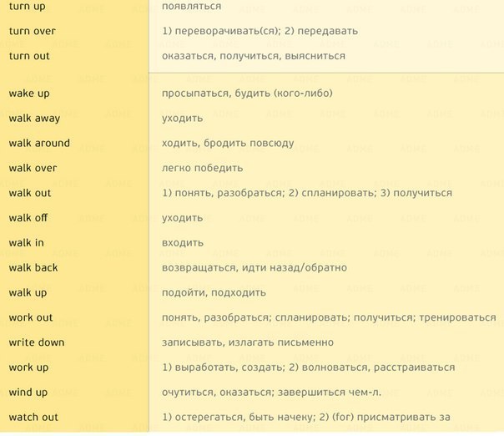
Task: Click the "walk over" phrase
Action: pos(33,168)
